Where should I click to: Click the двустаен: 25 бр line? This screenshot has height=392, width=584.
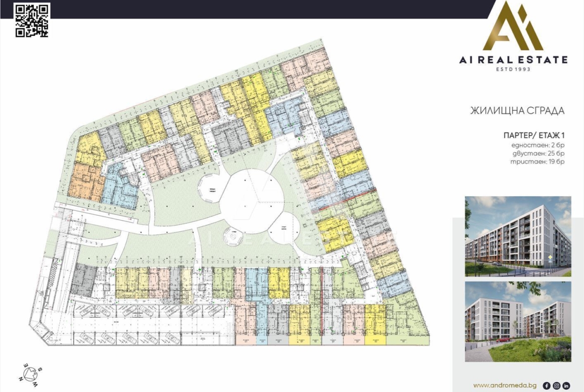click(x=538, y=153)
